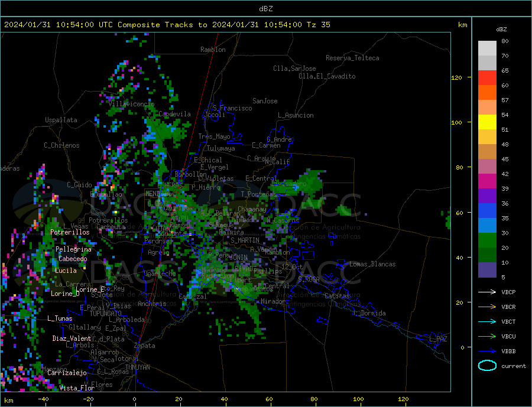Click the 'S_Francisco' map label
The height and width of the screenshot is (407, 532).
(x=232, y=108)
